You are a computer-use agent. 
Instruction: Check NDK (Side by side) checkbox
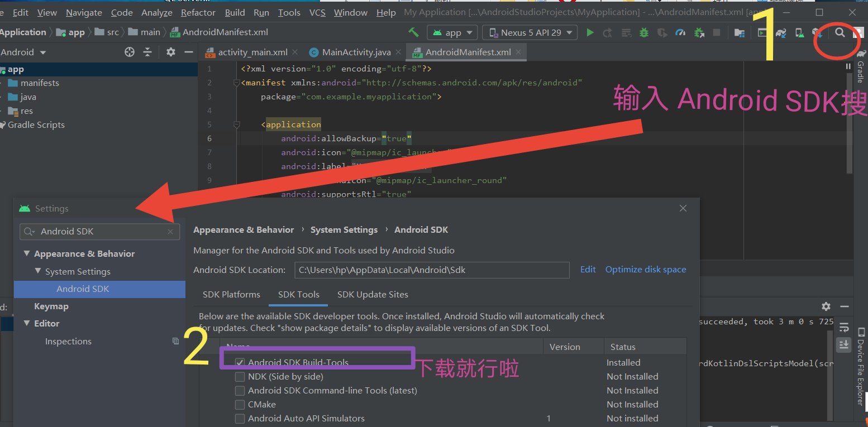click(x=240, y=377)
